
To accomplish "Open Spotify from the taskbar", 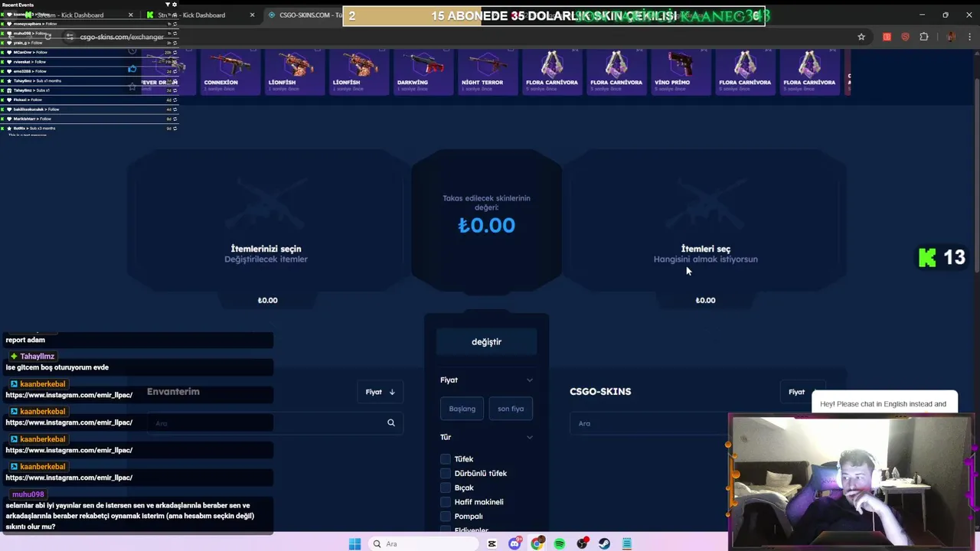I will [x=560, y=544].
